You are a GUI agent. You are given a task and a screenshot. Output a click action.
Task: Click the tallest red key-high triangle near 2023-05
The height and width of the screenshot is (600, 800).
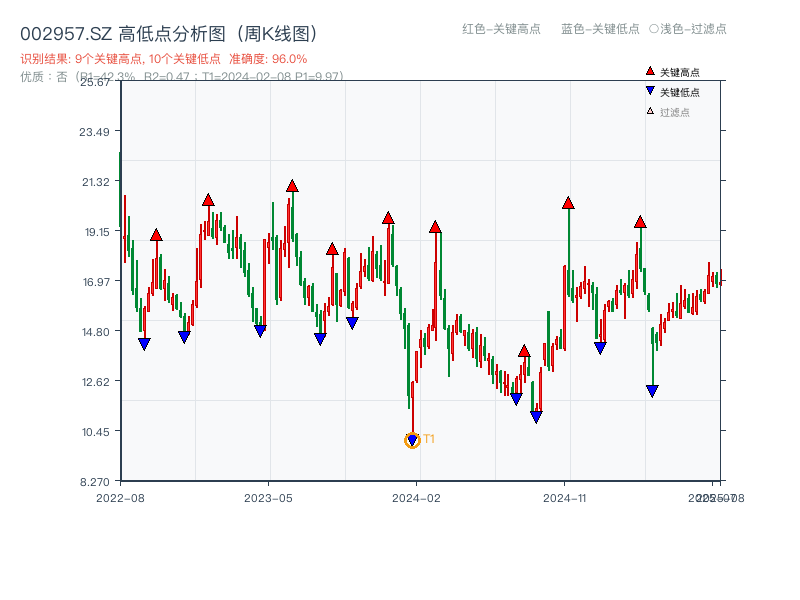(292, 185)
